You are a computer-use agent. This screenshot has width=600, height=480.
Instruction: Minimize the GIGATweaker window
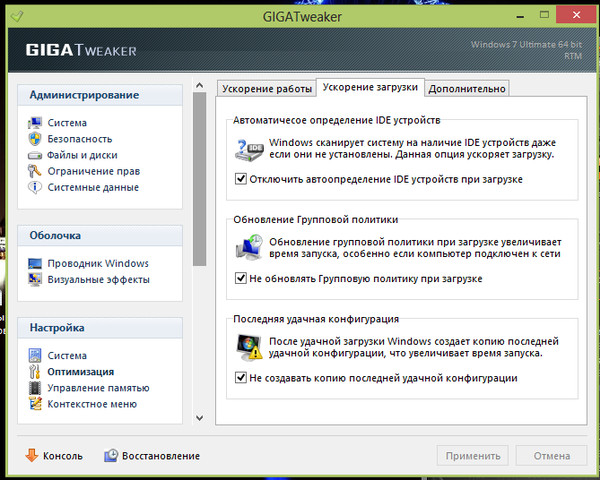520,16
